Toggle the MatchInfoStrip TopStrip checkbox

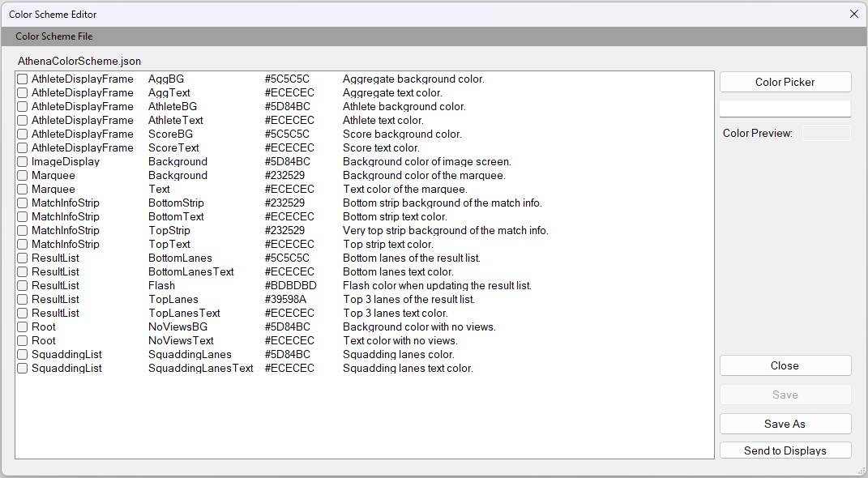(x=23, y=231)
